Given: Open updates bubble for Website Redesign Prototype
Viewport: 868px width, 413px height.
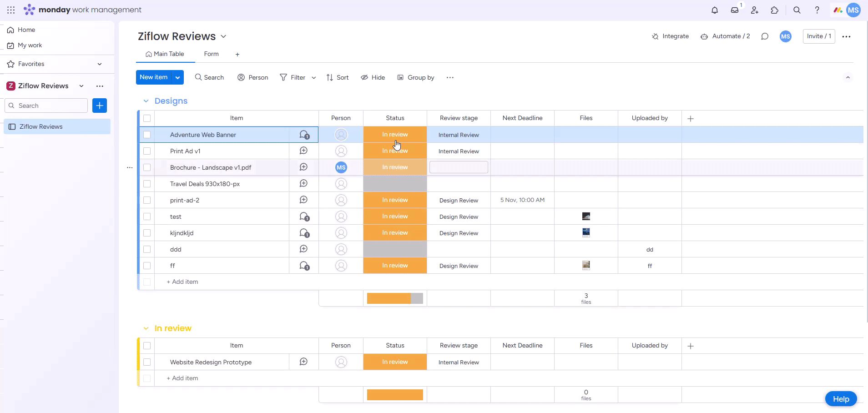Looking at the screenshot, I should (x=303, y=362).
